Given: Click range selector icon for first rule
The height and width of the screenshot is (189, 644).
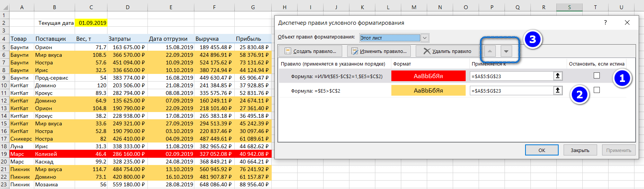Looking at the screenshot, I should 557,76.
